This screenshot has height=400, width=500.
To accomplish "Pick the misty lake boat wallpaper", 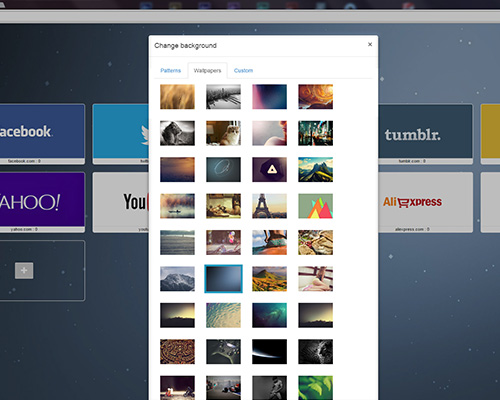I will [x=177, y=206].
